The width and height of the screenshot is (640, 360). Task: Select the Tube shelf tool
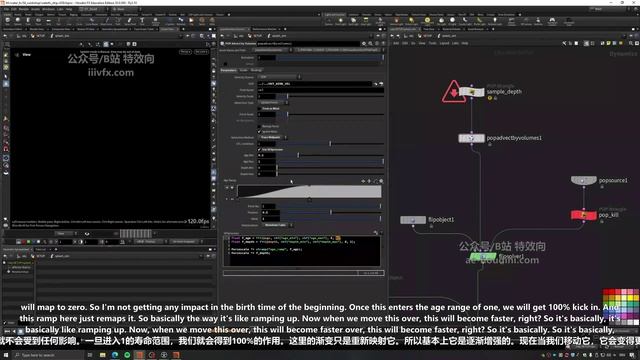pyautogui.click(x=28, y=21)
